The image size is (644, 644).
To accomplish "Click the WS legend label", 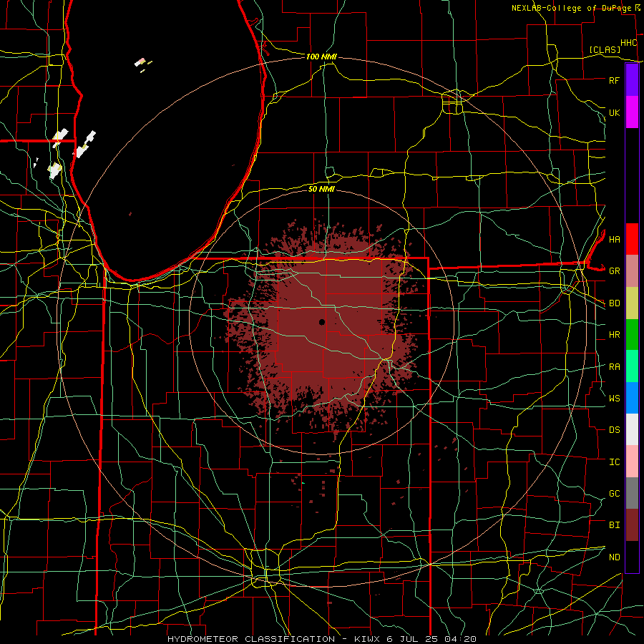I will 615,399.
